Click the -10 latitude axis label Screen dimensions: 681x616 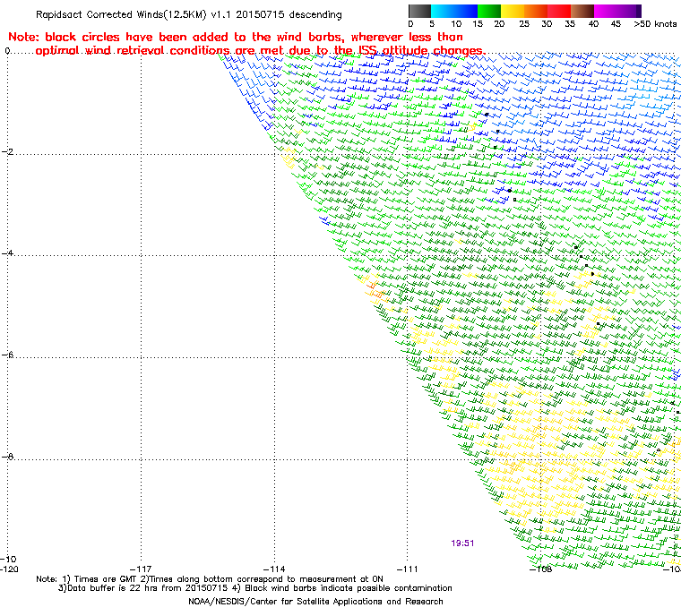coord(8,559)
